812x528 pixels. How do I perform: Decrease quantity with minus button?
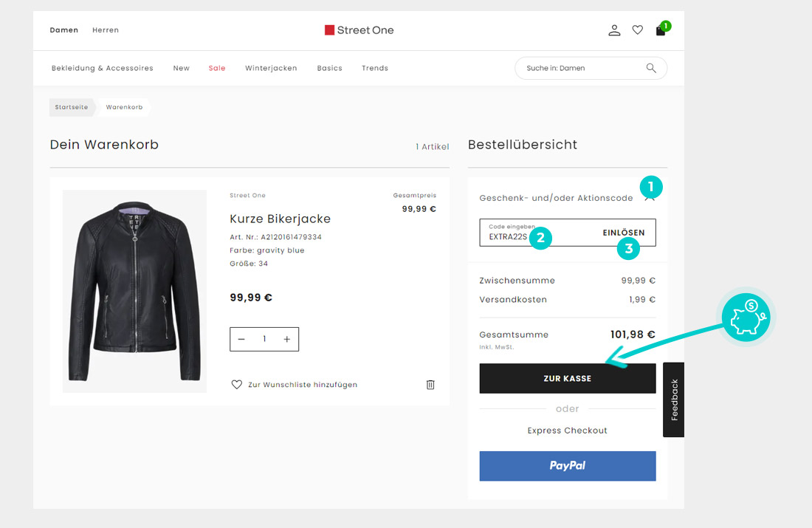coord(241,340)
